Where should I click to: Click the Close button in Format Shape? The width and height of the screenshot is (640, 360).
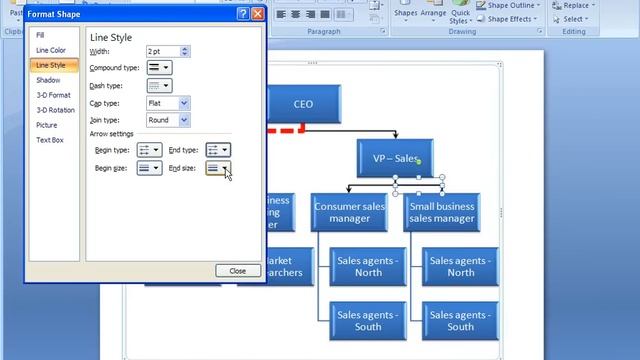(x=238, y=271)
